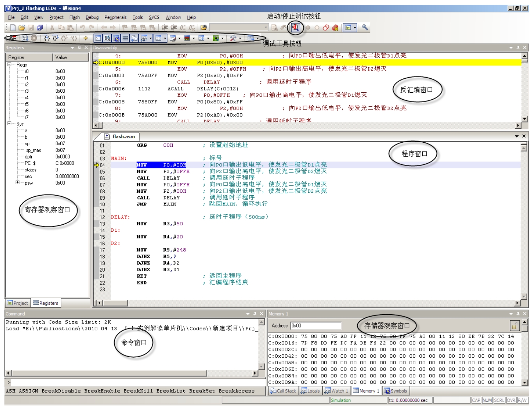Open the Find combo box dropdown
Viewport: 532px width, 408px height.
266,28
